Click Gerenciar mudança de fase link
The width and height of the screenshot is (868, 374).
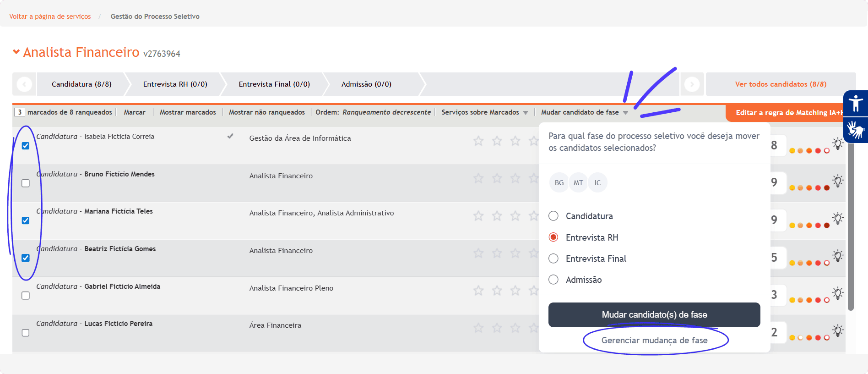pyautogui.click(x=654, y=340)
